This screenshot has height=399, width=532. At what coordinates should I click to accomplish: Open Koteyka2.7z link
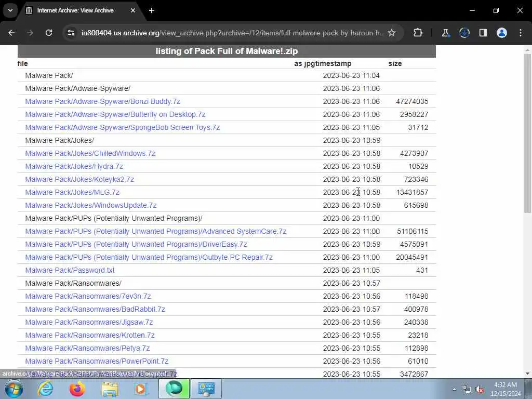79,179
